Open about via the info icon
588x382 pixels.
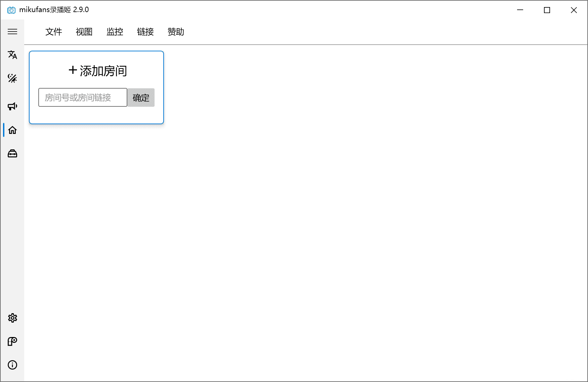click(12, 365)
